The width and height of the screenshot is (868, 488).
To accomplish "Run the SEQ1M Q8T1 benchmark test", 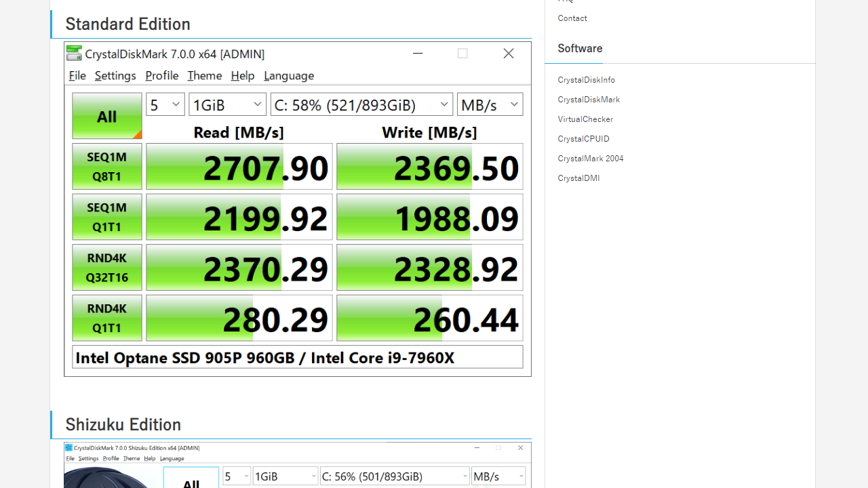I will click(x=107, y=167).
